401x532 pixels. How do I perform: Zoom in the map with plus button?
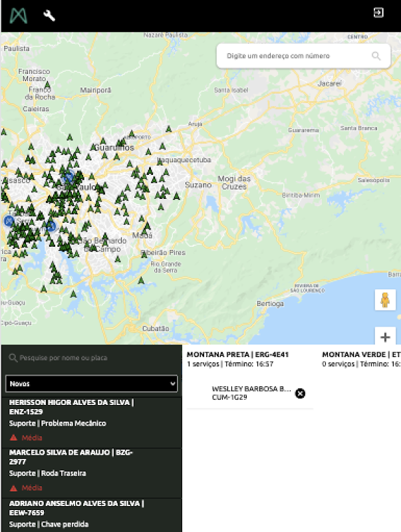[385, 337]
